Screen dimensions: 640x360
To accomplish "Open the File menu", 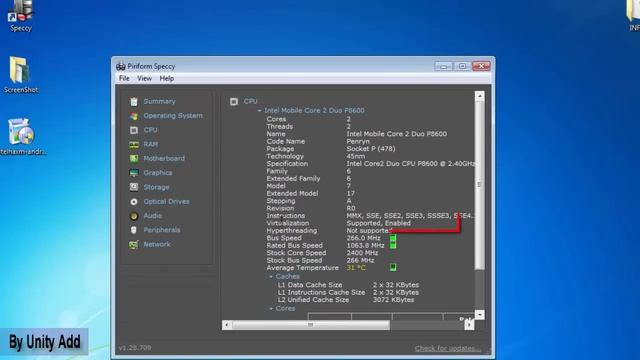I will click(124, 78).
